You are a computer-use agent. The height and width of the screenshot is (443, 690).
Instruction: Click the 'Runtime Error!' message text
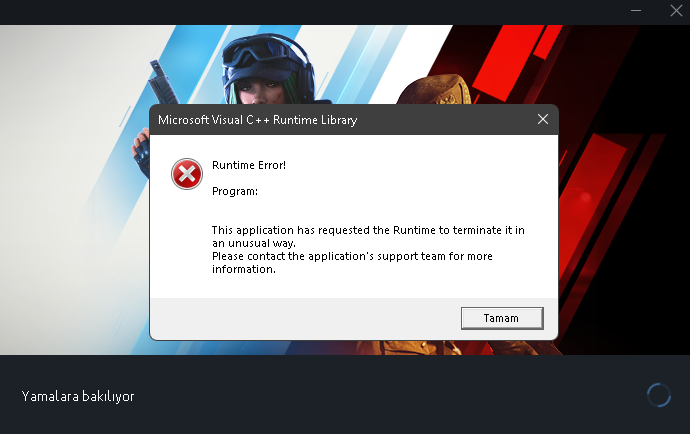[249, 165]
